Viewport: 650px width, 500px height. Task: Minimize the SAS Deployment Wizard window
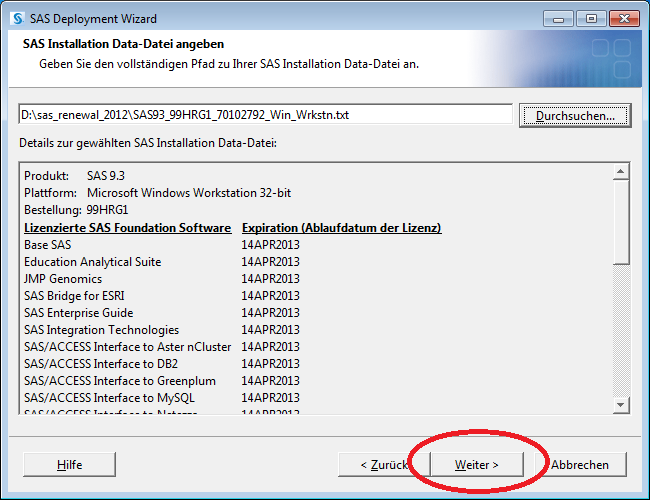point(558,19)
